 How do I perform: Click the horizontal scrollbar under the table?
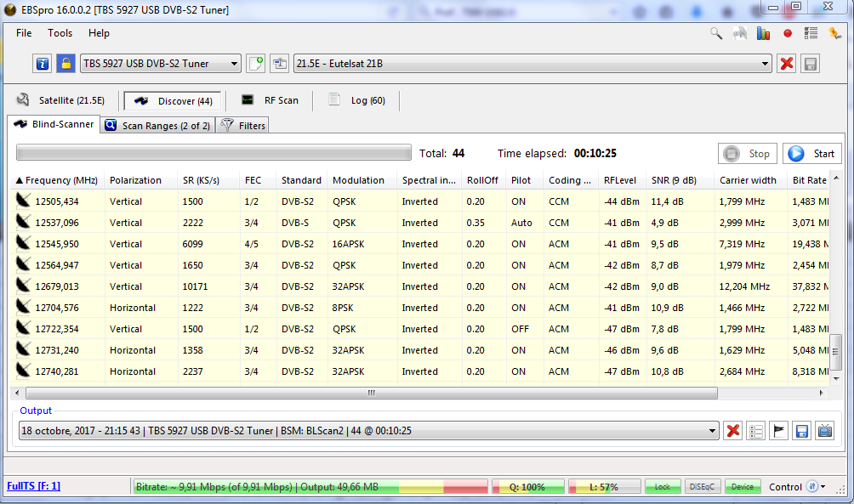coord(370,394)
